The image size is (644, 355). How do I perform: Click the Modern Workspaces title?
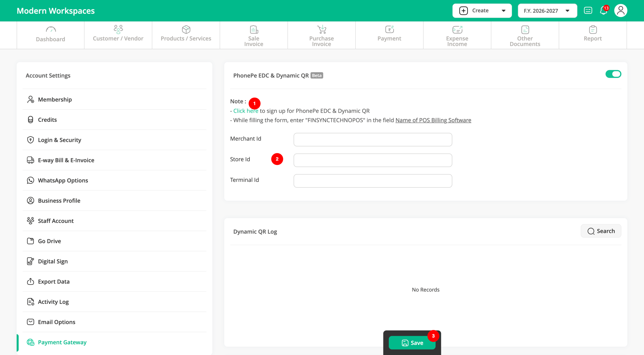click(x=56, y=11)
